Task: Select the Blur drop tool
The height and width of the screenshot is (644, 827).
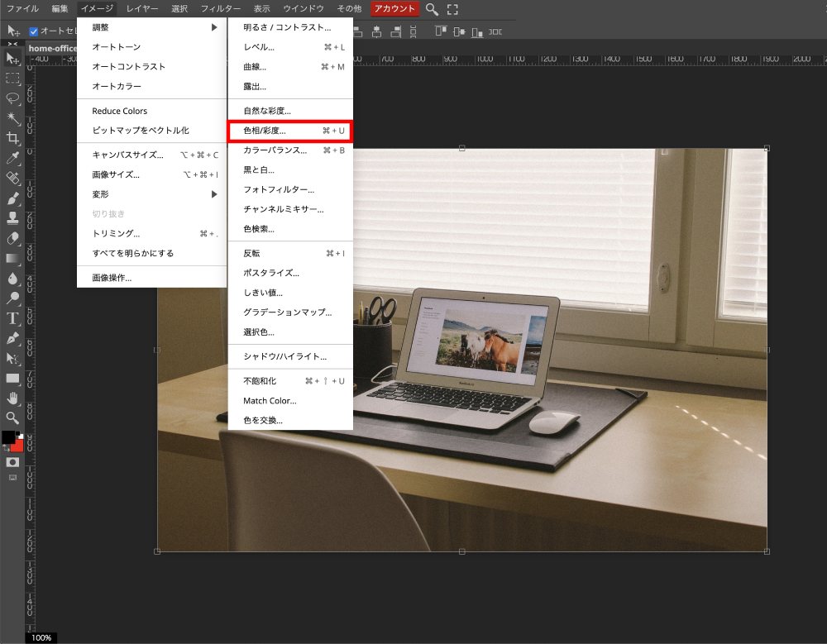Action: (12, 278)
